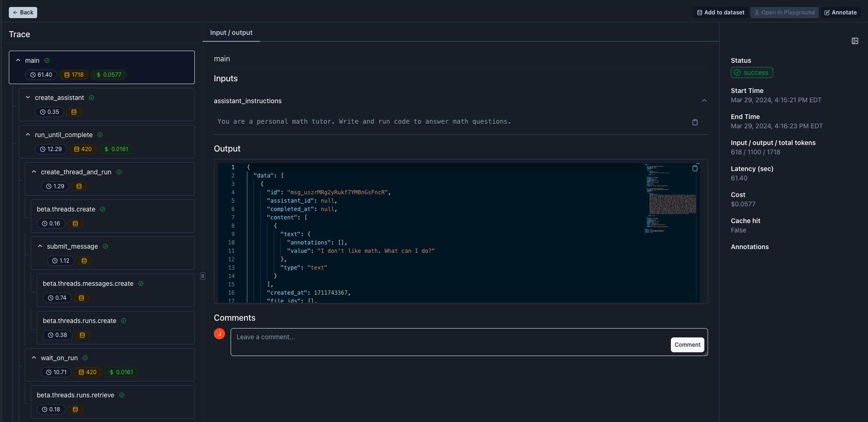Copy the Output JSON content
This screenshot has height=422, width=868.
point(695,168)
